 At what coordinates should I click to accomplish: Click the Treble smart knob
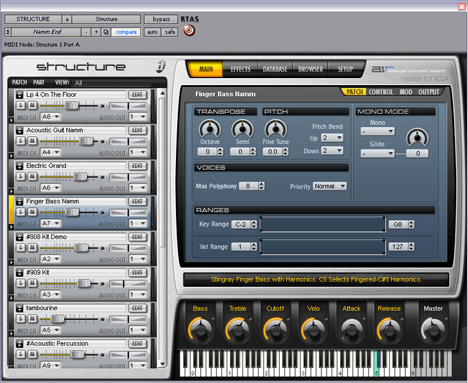(x=238, y=329)
